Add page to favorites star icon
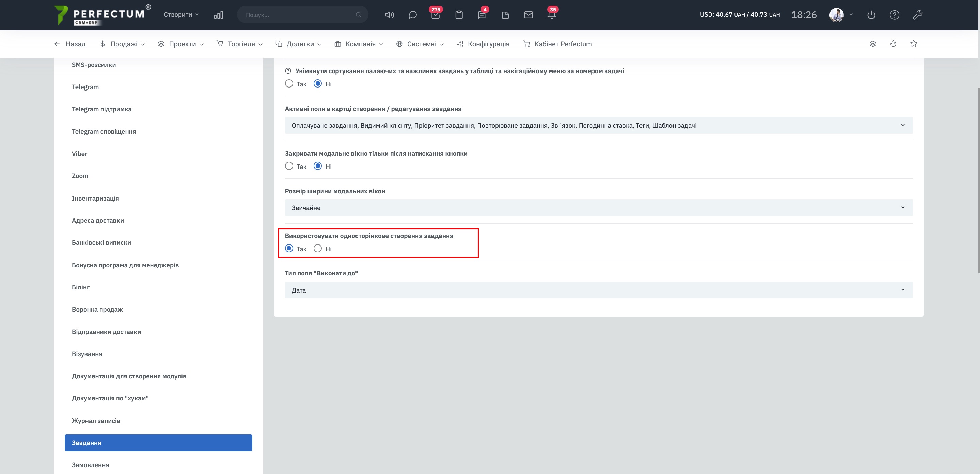Screen dimensions: 980x474 pos(913,44)
